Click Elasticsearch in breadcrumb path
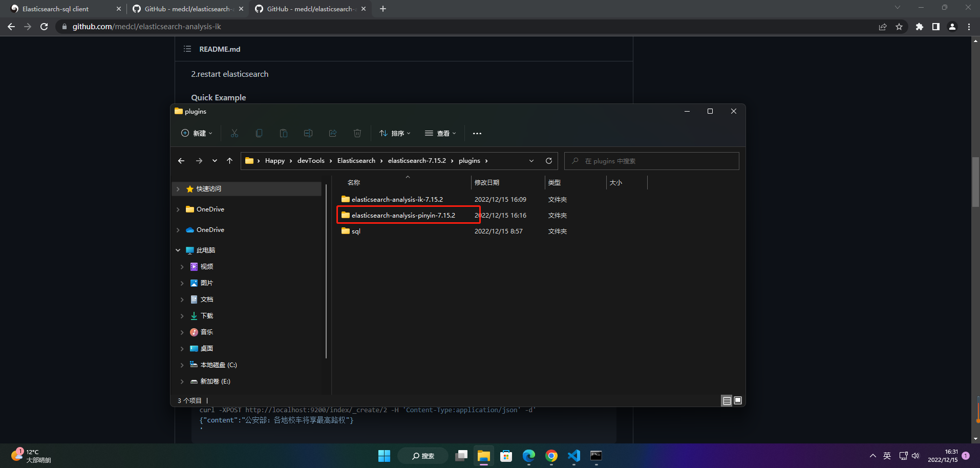This screenshot has height=468, width=980. (x=356, y=161)
